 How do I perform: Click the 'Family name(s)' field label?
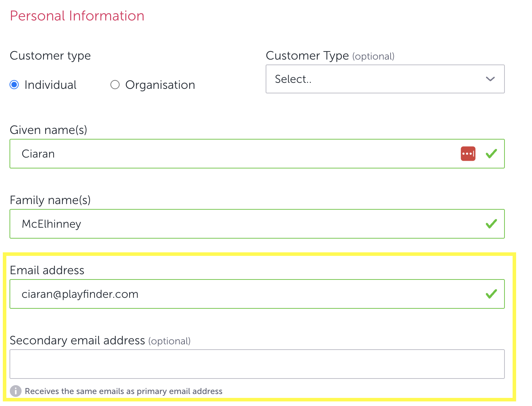[x=50, y=200]
